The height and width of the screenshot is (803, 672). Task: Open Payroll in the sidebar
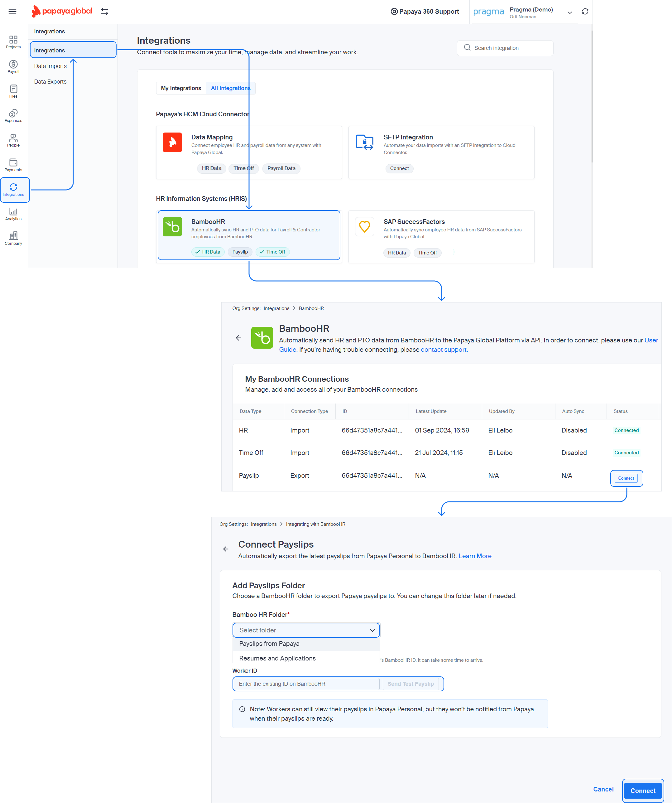click(13, 67)
